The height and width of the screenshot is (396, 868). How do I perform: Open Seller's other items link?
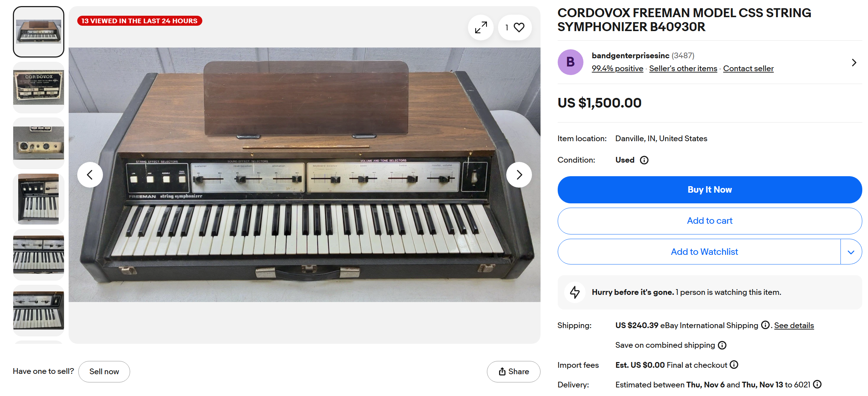point(683,69)
